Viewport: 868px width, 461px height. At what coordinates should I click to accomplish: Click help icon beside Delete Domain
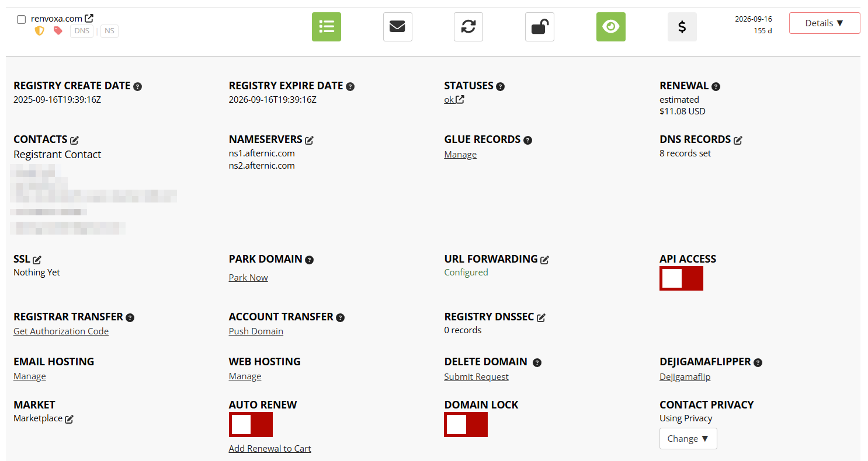tap(537, 362)
